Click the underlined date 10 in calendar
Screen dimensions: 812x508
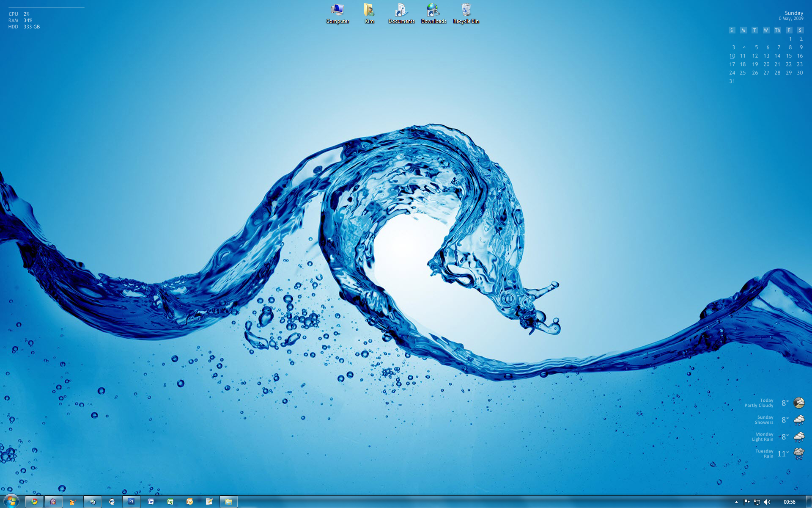click(x=732, y=56)
